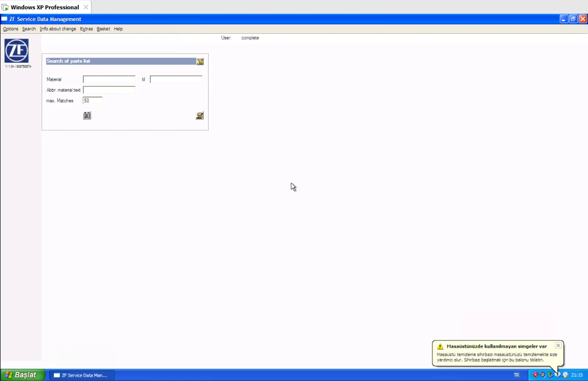Image resolution: width=588 pixels, height=381 pixels.
Task: Open the Basket menu
Action: tap(103, 29)
